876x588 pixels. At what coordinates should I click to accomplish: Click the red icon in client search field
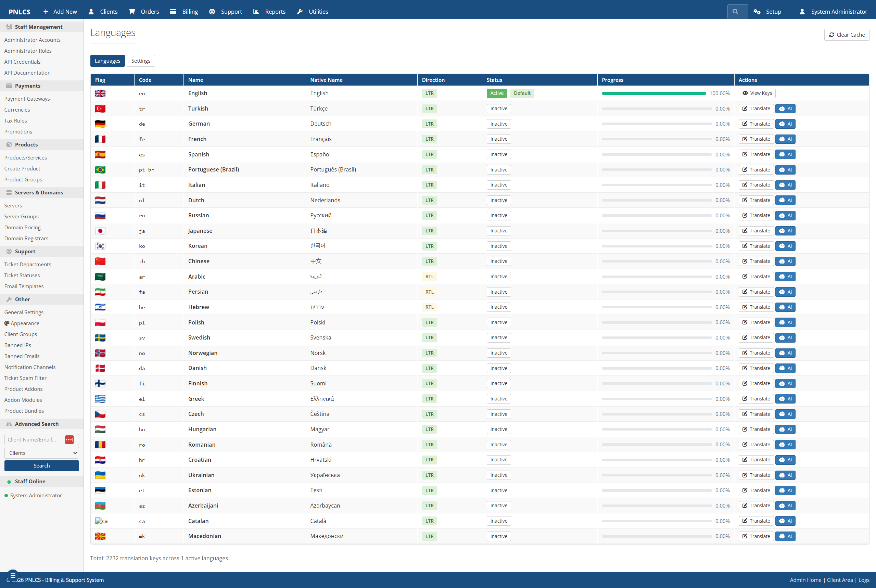pos(69,439)
